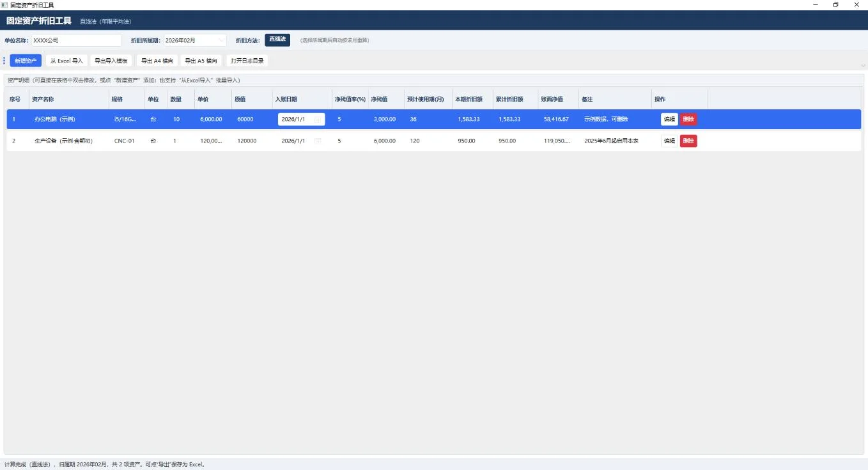
Task: Click the 净残值率(%) column header
Action: 350,99
